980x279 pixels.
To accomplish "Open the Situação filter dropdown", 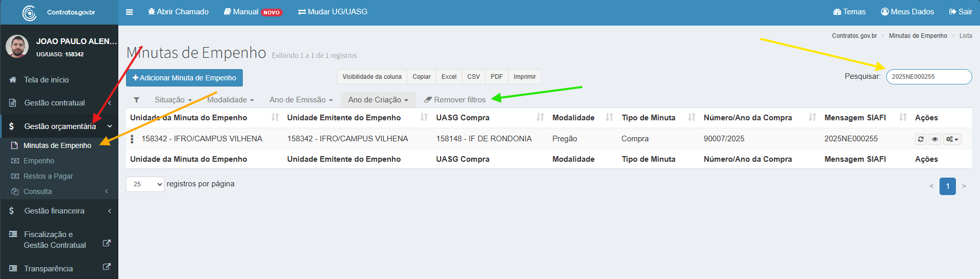I will [x=173, y=100].
